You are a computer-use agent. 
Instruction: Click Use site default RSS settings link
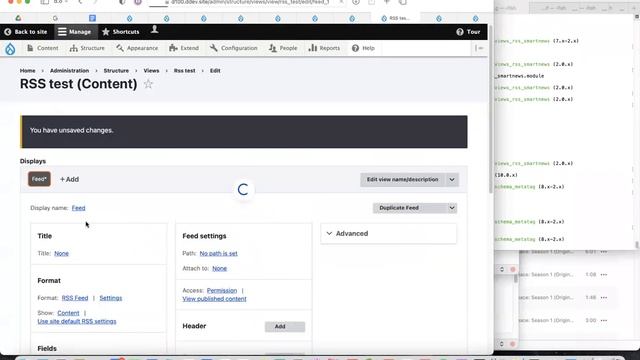[x=77, y=322]
